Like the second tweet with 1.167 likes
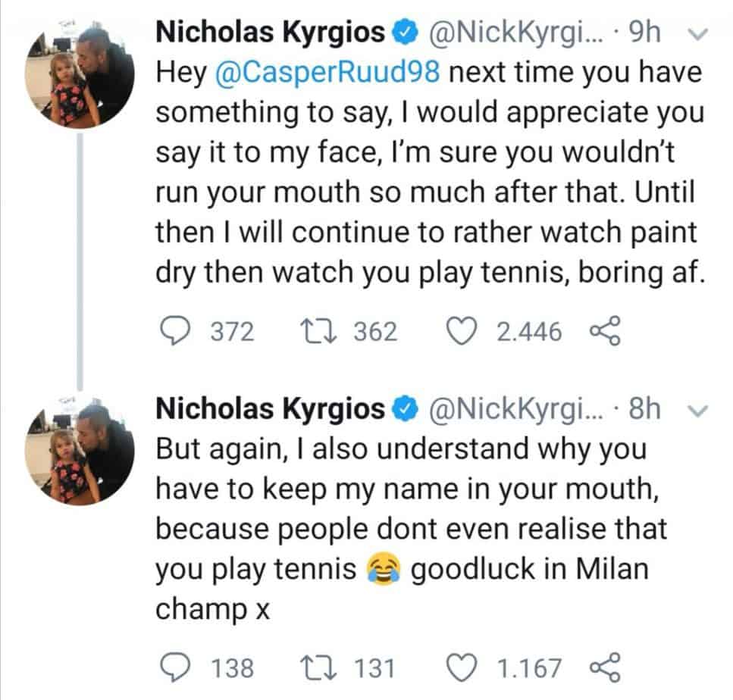The height and width of the screenshot is (700, 733). click(462, 667)
